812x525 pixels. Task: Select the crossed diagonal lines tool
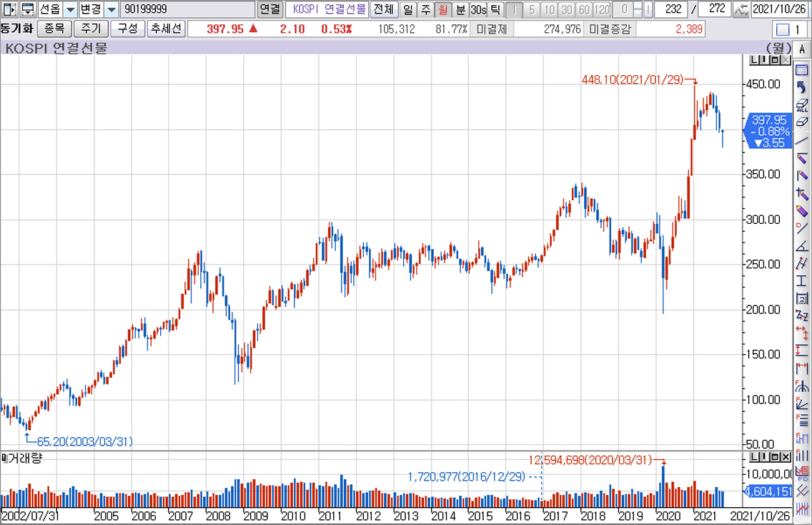tap(802, 490)
